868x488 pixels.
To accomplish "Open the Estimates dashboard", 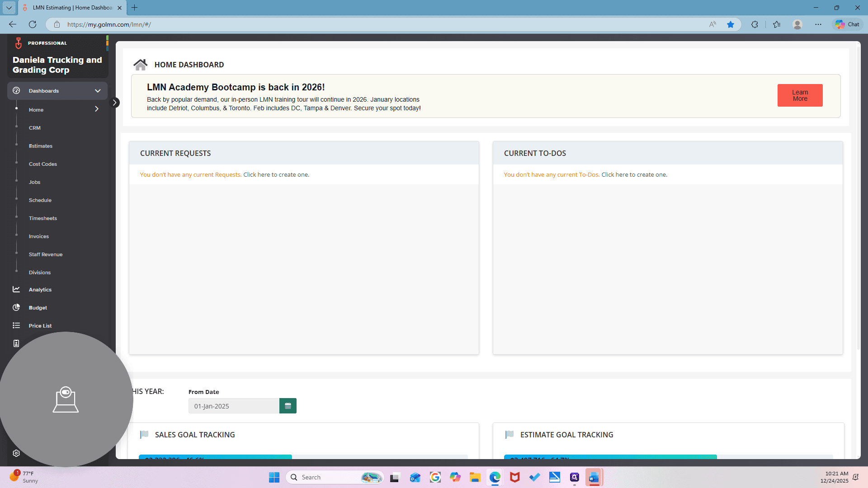I will pos(41,146).
